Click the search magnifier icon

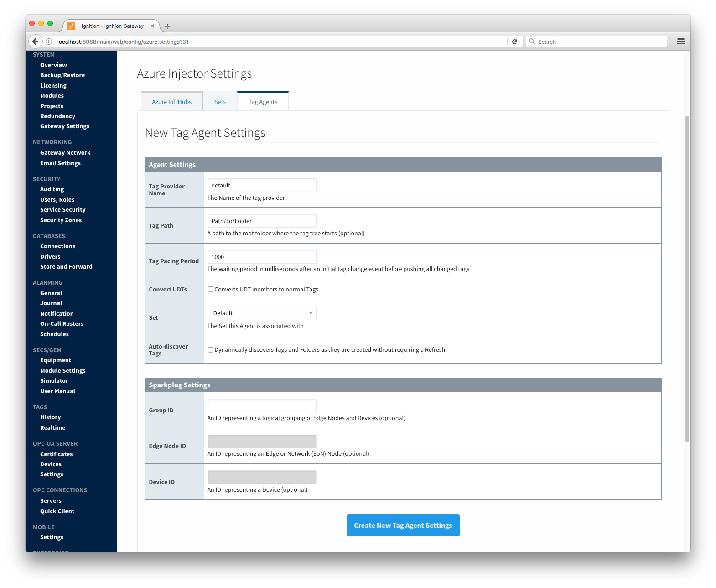point(532,42)
